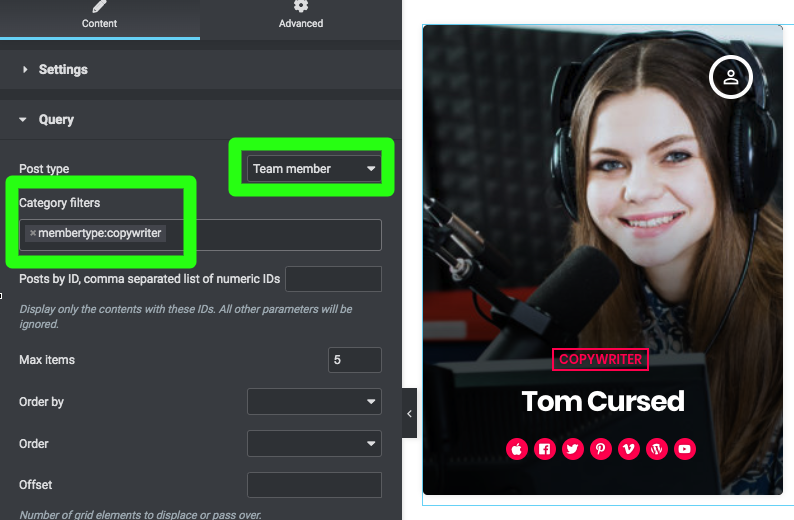Viewport: 794px width, 520px height.
Task: Switch to the Content tab
Action: pyautogui.click(x=100, y=19)
